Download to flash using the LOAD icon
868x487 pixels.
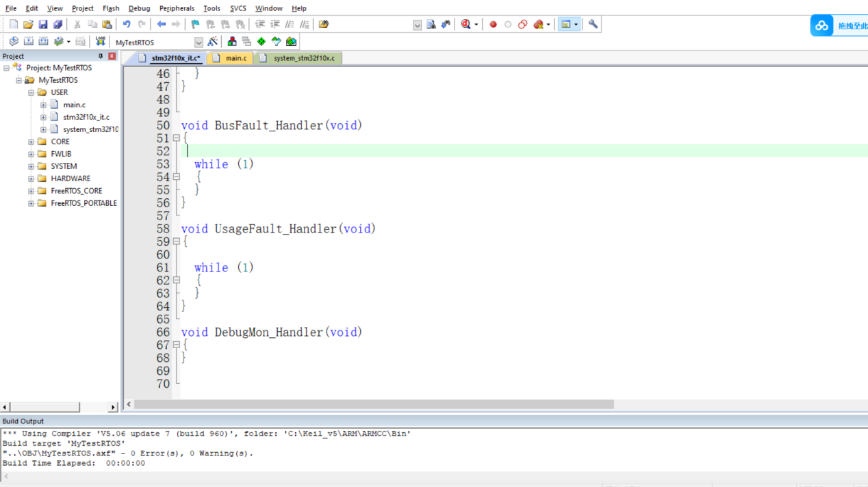point(100,42)
